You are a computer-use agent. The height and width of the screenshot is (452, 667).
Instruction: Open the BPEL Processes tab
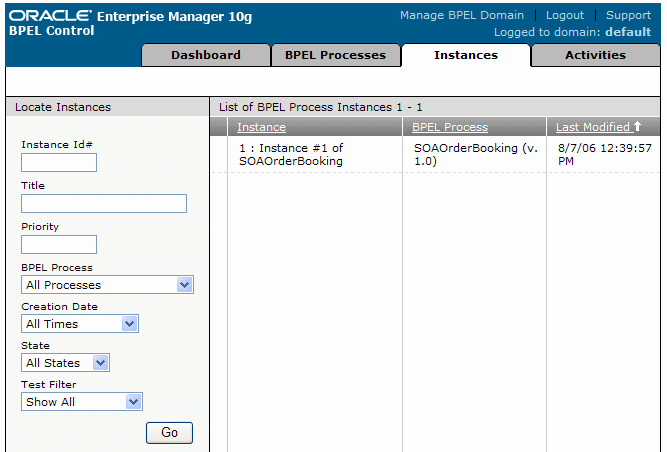336,55
